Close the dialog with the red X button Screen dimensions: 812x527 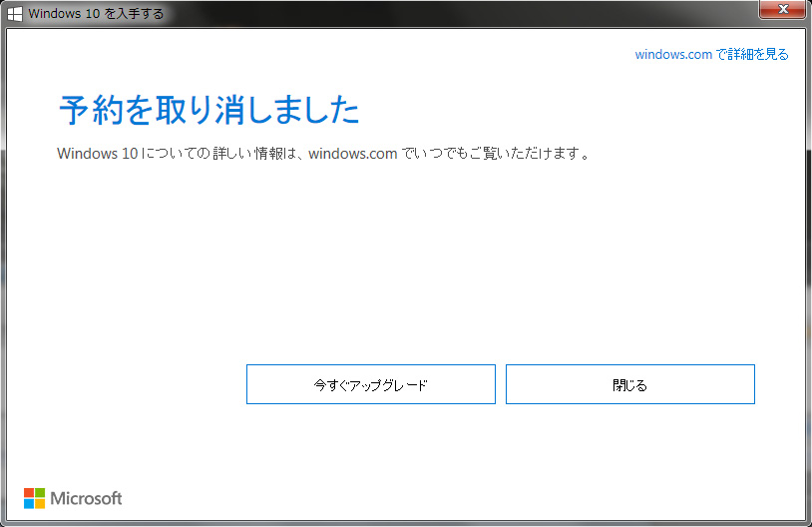coord(783,11)
